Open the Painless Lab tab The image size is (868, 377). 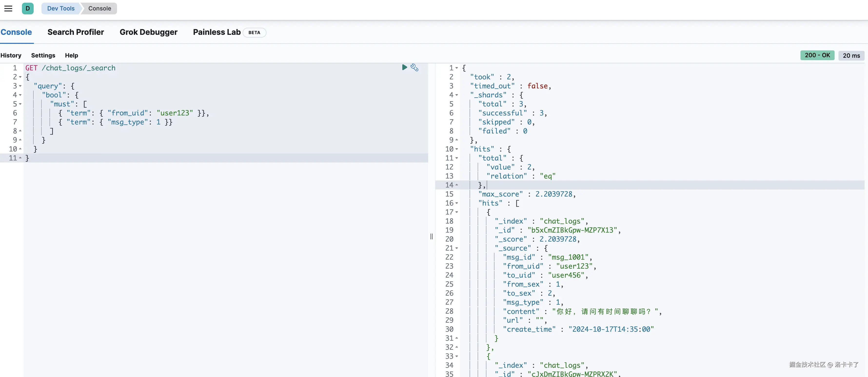tap(217, 32)
